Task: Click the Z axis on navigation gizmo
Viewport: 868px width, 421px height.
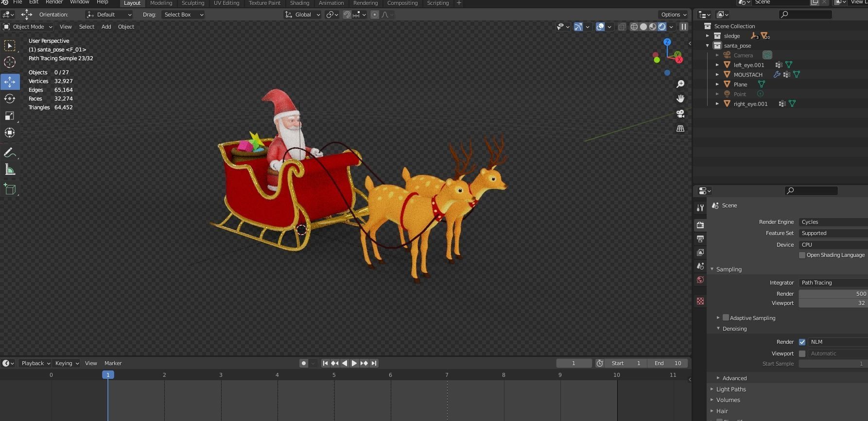Action: point(667,42)
